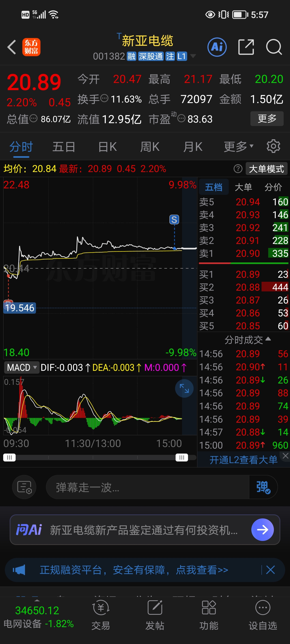290x644 pixels.
Task: Collapse the 分时成交 section arrow
Action: point(268,339)
